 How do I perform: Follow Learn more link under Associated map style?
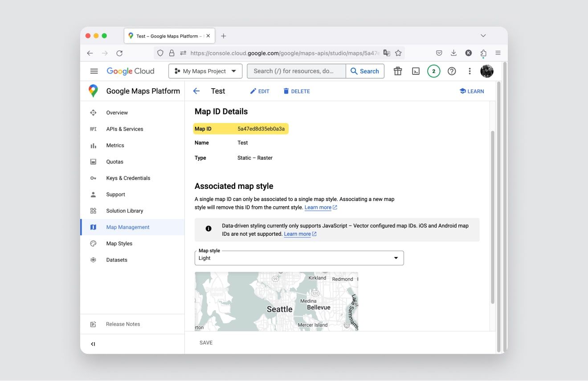point(321,207)
